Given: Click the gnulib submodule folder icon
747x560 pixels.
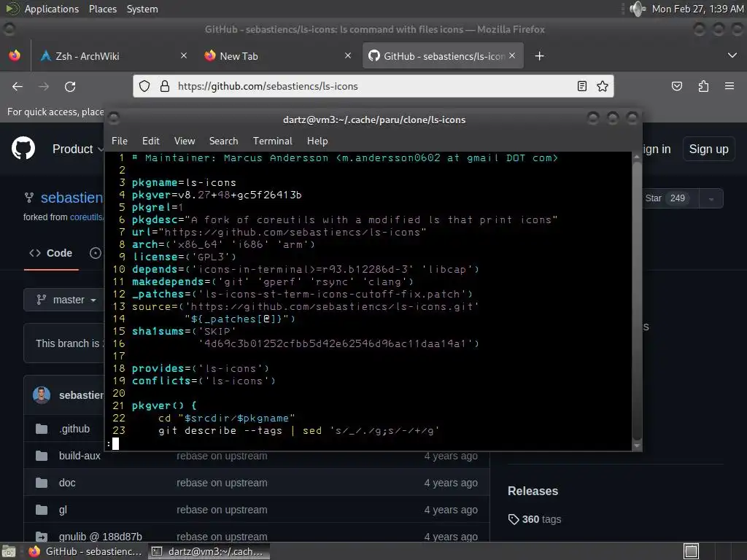Looking at the screenshot, I should coord(42,537).
